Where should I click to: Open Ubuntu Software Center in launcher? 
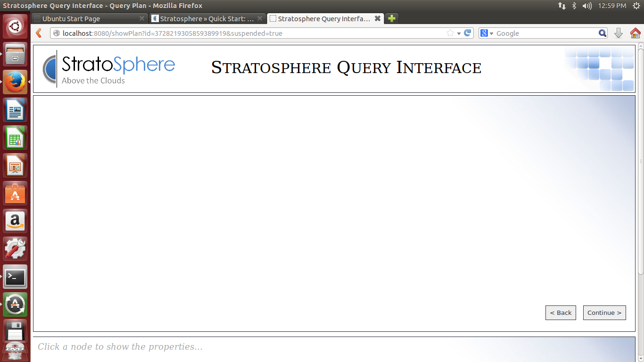15,194
